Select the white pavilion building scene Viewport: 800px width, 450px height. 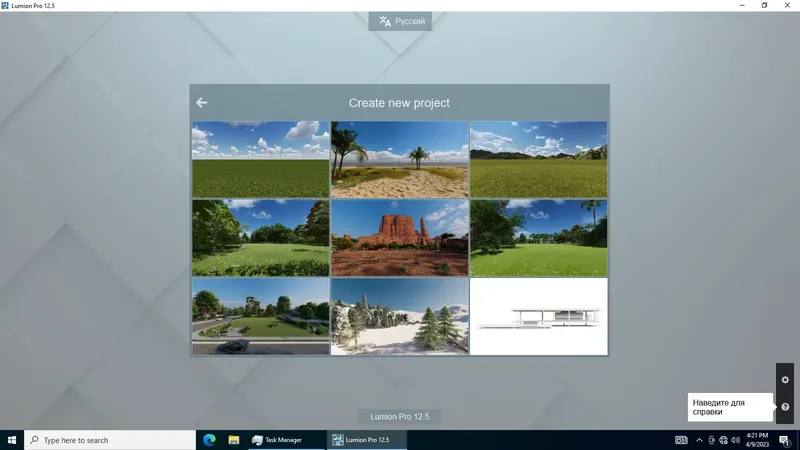pos(539,316)
